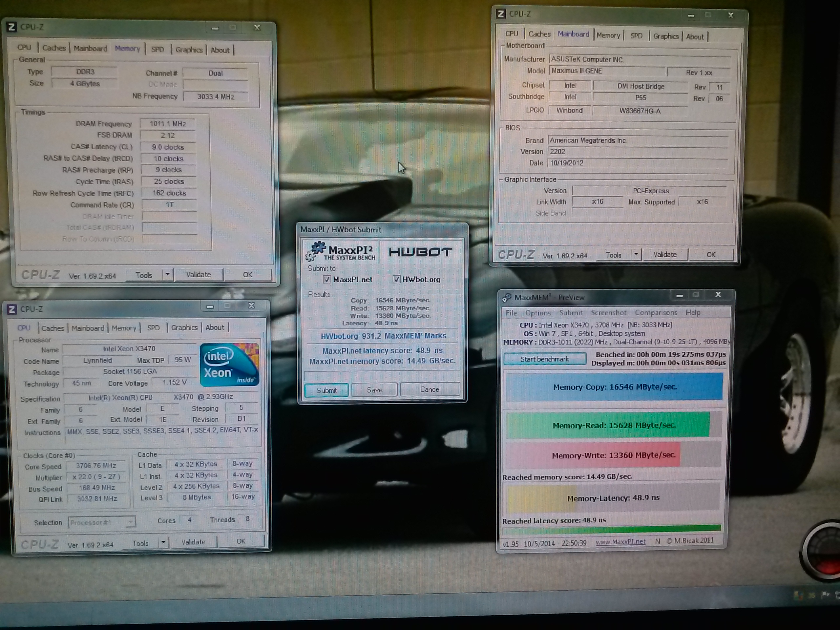840x630 pixels.
Task: Open the Screenshot menu in MaxxMEM
Action: (608, 312)
